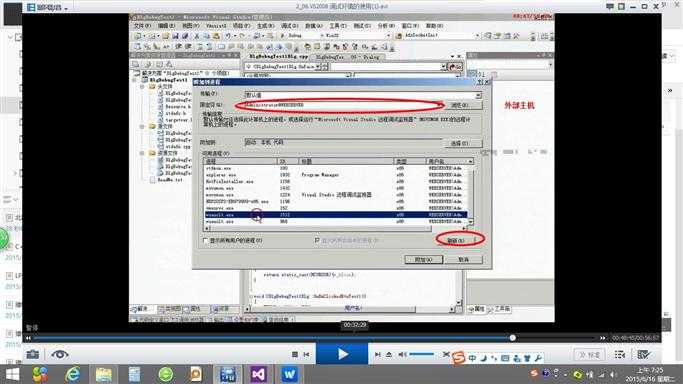Toggle the eye icon in the player
The width and height of the screenshot is (683, 384).
point(60,355)
